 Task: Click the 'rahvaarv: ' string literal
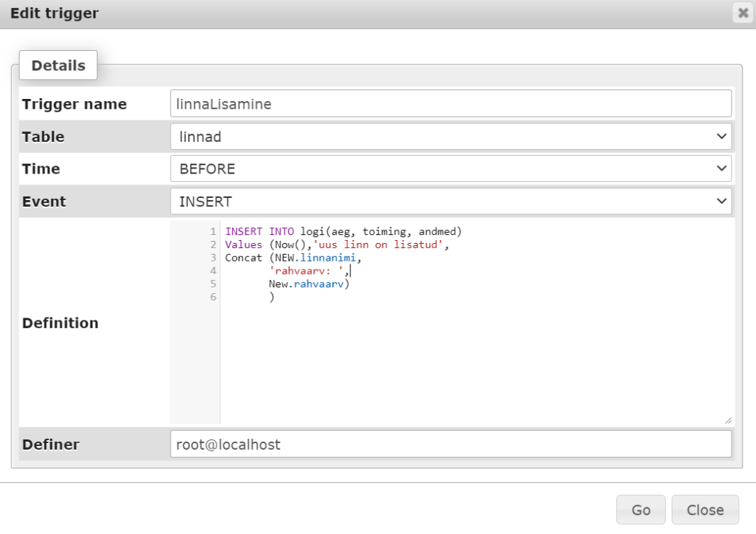click(x=306, y=271)
